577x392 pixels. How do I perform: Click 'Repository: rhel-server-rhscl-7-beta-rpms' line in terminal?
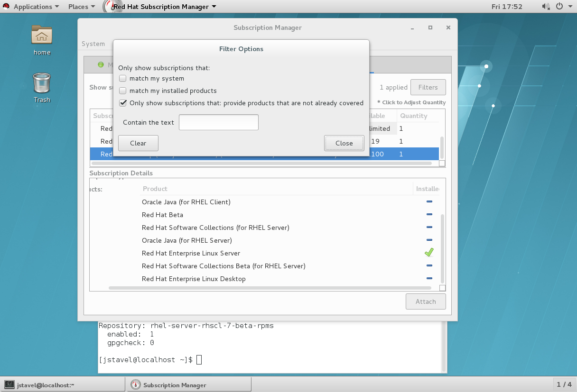(186, 326)
